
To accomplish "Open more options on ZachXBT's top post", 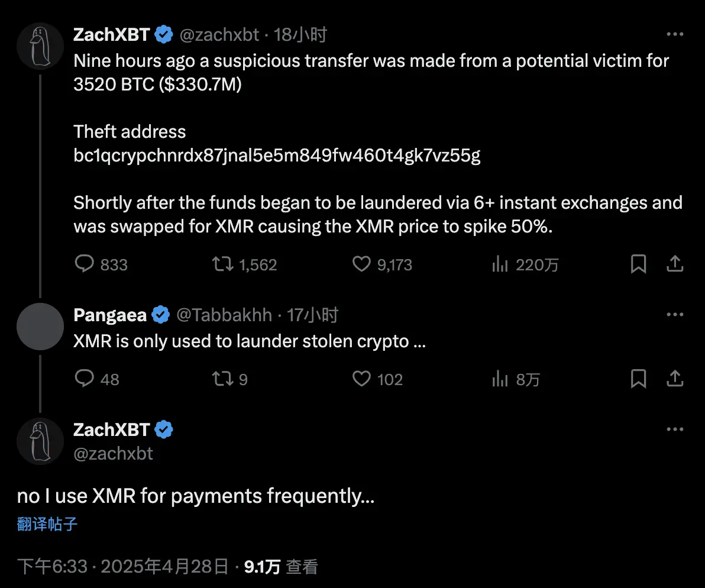I will pyautogui.click(x=675, y=35).
